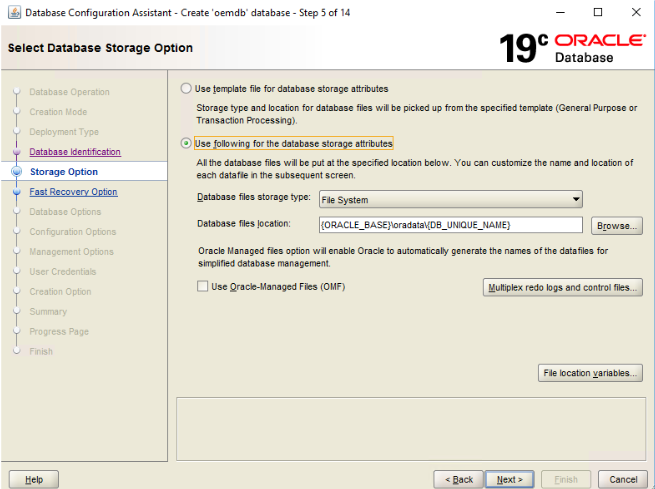The width and height of the screenshot is (655, 489).
Task: Open Multiplex redo logs and control files
Action: [x=562, y=288]
